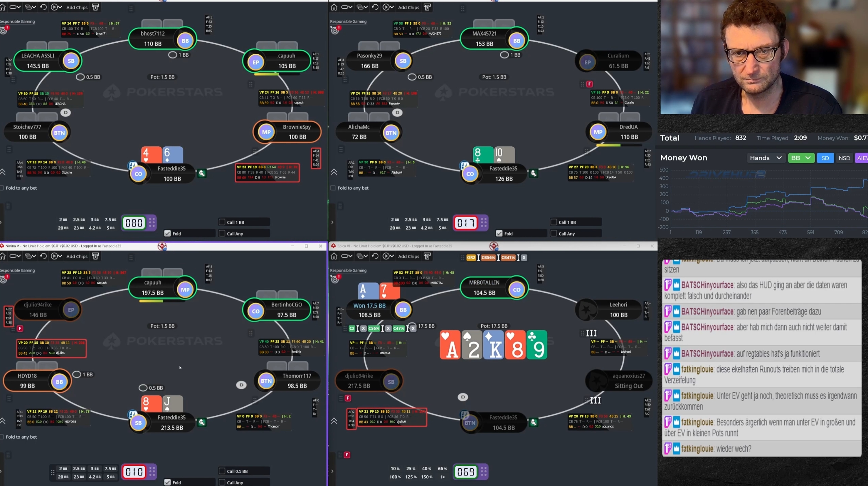Viewport: 868px width, 486px height.
Task: Click the replay hand icon in Ninina V window
Action: pyautogui.click(x=43, y=256)
